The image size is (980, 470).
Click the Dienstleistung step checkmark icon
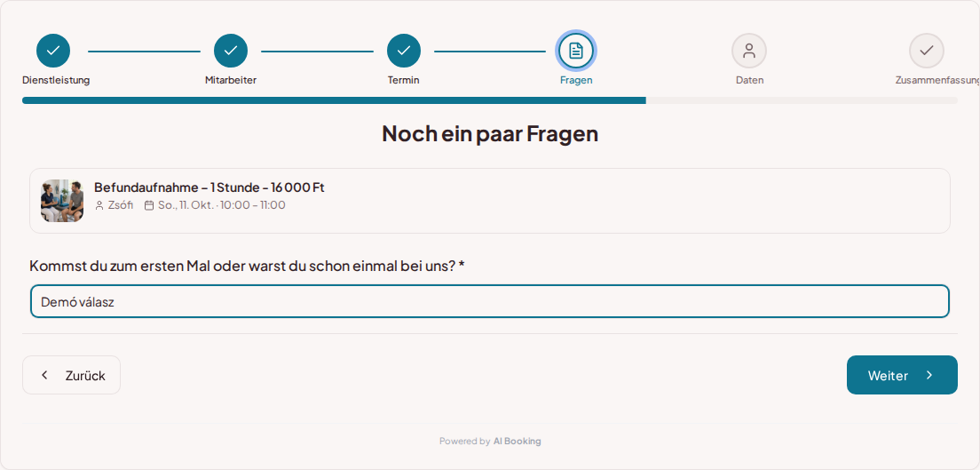point(53,51)
